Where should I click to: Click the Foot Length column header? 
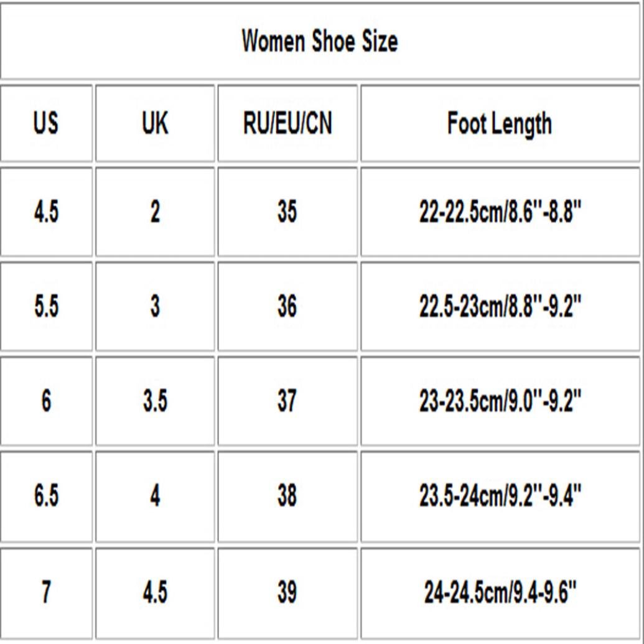pyautogui.click(x=500, y=123)
